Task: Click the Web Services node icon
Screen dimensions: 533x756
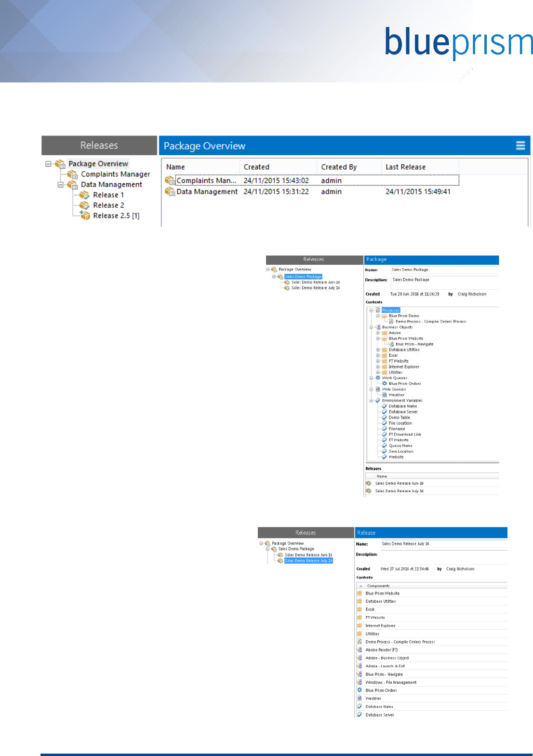Action: [378, 389]
